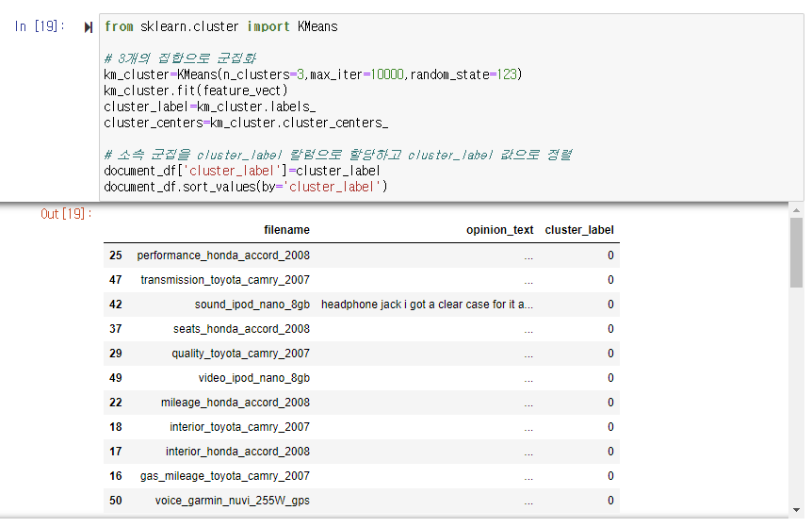The image size is (812, 527).
Task: Click row index 17
Action: click(116, 452)
